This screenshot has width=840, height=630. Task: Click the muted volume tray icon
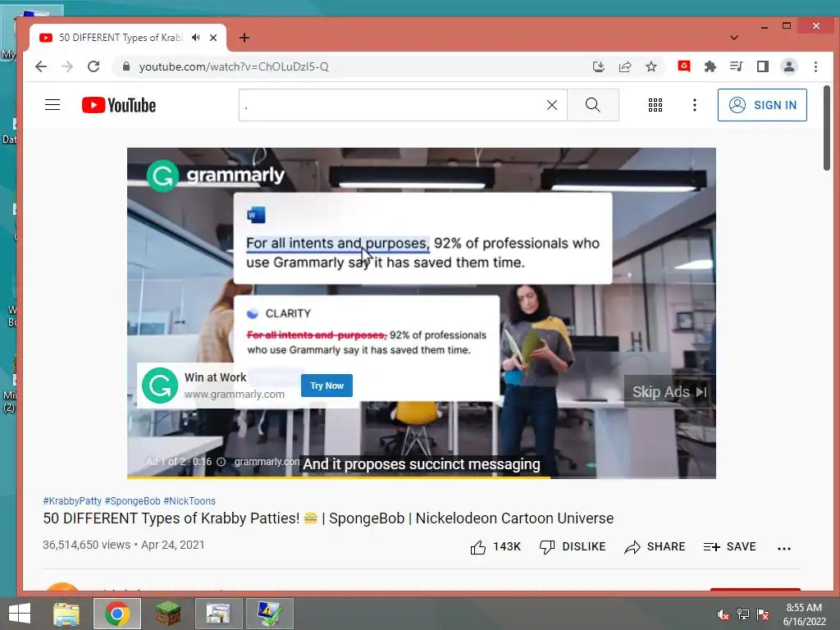tap(723, 614)
